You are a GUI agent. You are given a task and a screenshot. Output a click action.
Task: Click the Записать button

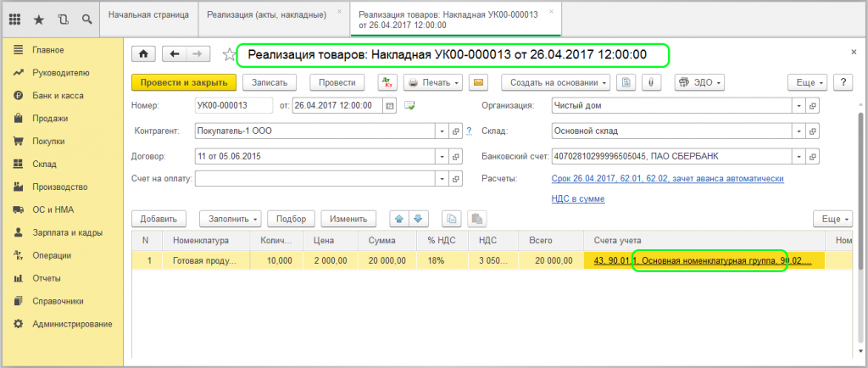[x=270, y=82]
